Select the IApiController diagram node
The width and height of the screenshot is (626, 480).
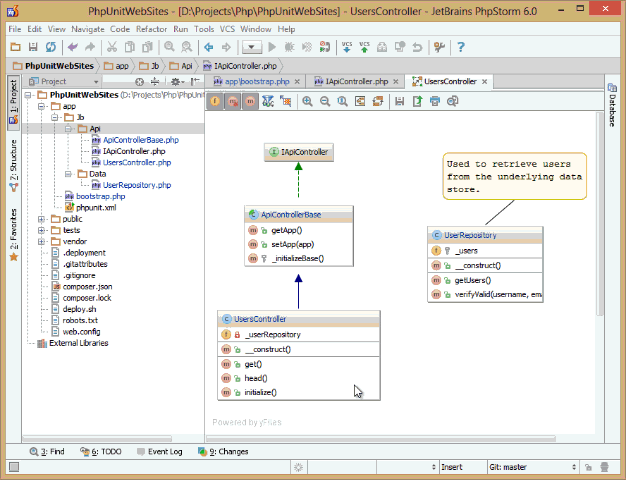click(x=299, y=152)
